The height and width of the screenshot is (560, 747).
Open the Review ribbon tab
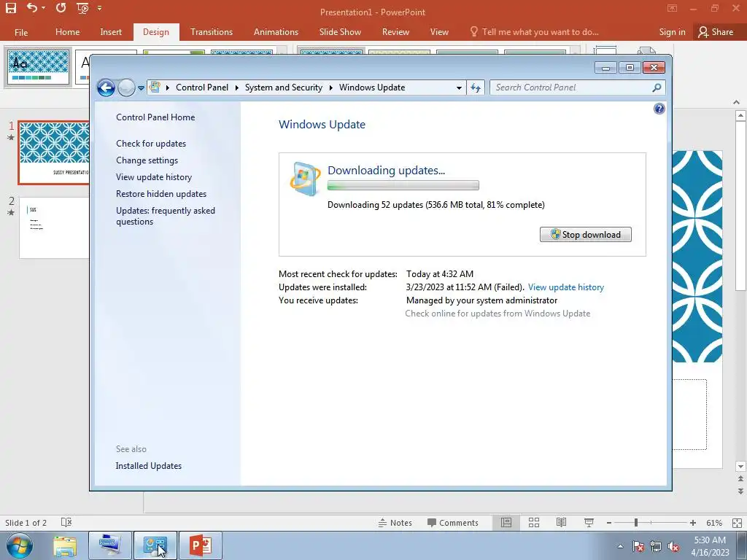coord(395,32)
